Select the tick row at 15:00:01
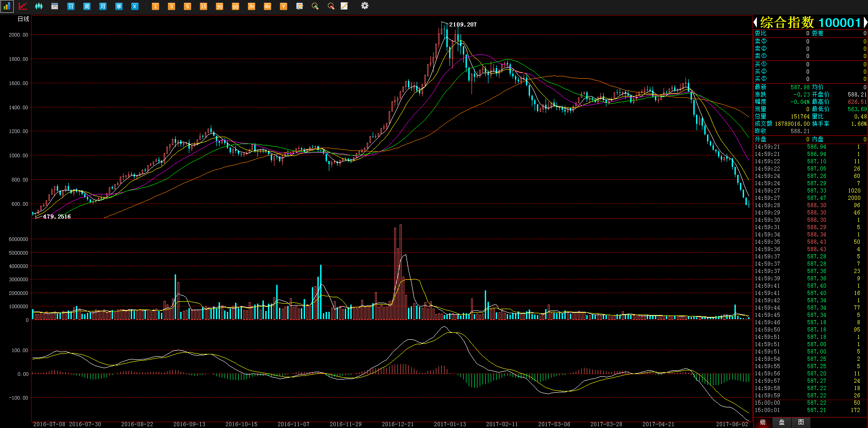868x428 pixels. 810,410
